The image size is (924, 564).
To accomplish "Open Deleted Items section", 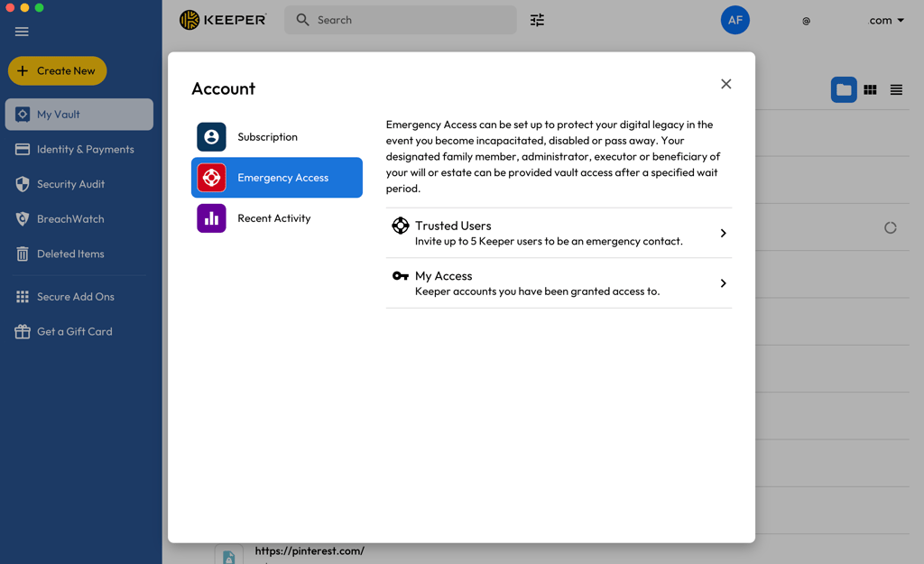I will click(79, 254).
